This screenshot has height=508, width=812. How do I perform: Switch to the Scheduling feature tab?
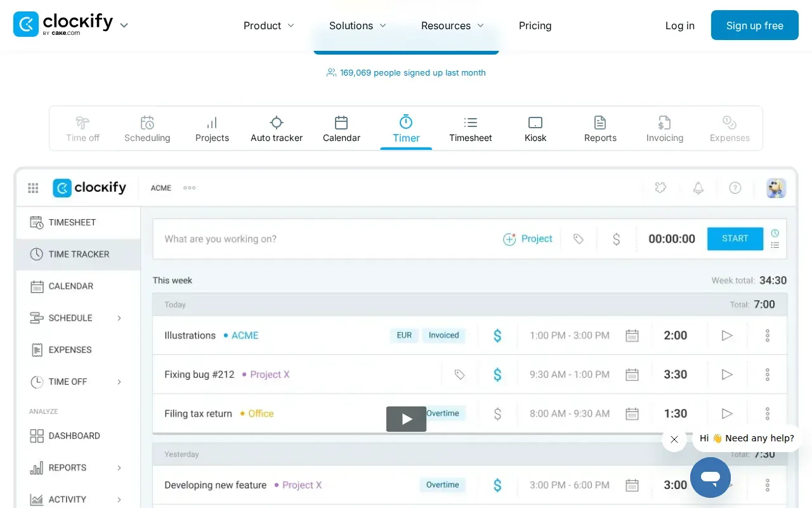147,129
